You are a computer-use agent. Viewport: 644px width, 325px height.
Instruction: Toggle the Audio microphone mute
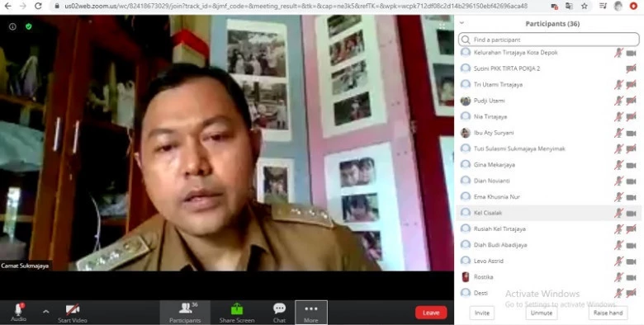[x=18, y=313]
